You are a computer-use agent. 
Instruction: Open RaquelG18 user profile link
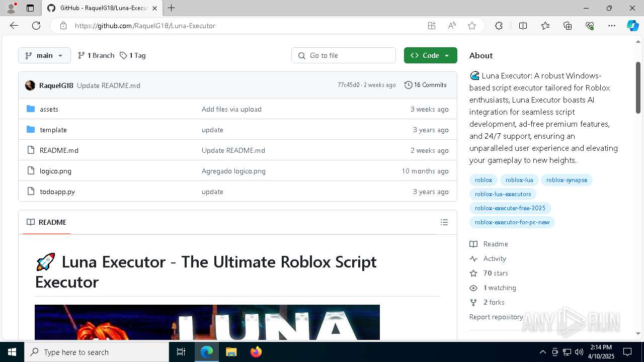(56, 85)
